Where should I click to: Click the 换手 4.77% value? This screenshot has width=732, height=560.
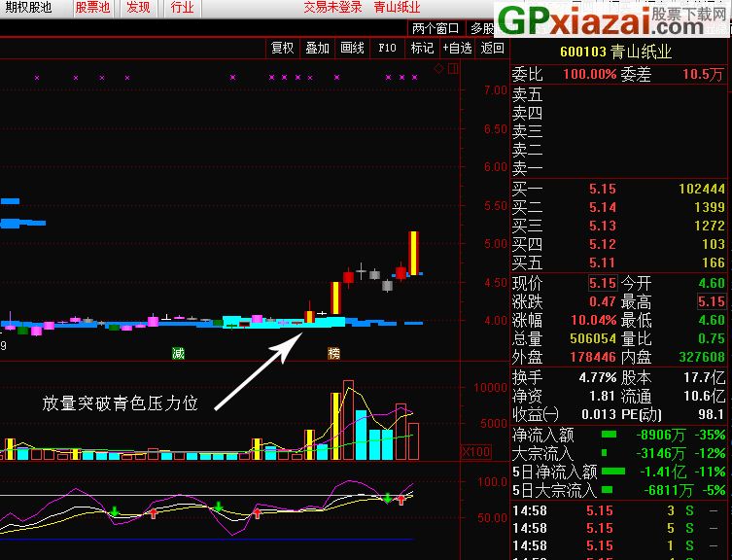pyautogui.click(x=598, y=377)
